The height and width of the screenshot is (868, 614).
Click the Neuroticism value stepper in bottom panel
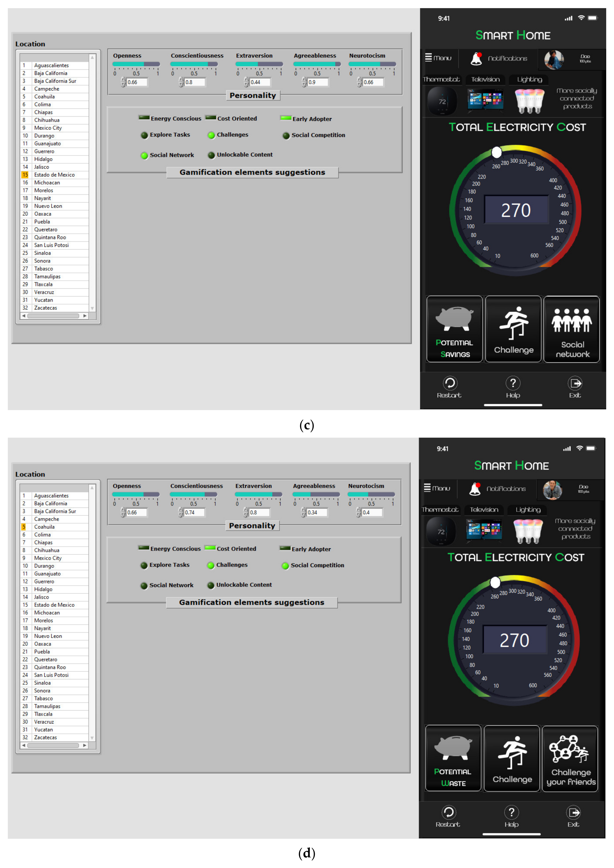pyautogui.click(x=358, y=512)
